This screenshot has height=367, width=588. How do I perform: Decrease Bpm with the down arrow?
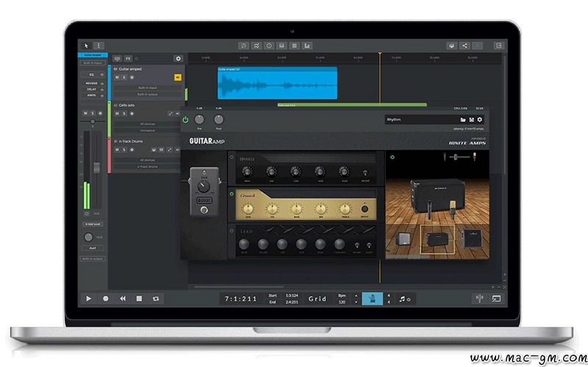(x=356, y=302)
